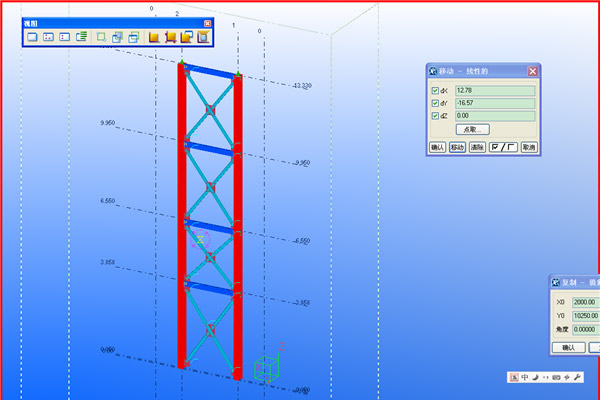Click the first view icon in 视图 toolbar
Screen dimensions: 600x400
[32, 37]
